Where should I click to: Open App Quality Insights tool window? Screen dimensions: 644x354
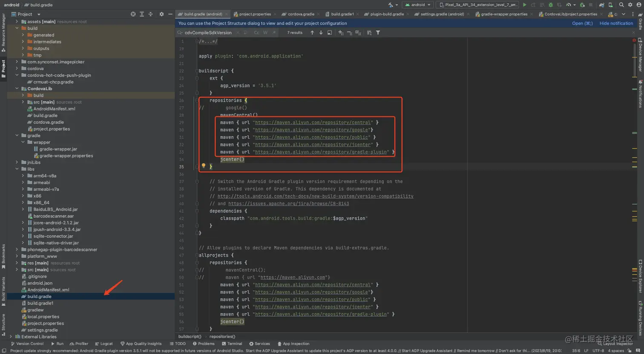(x=141, y=344)
